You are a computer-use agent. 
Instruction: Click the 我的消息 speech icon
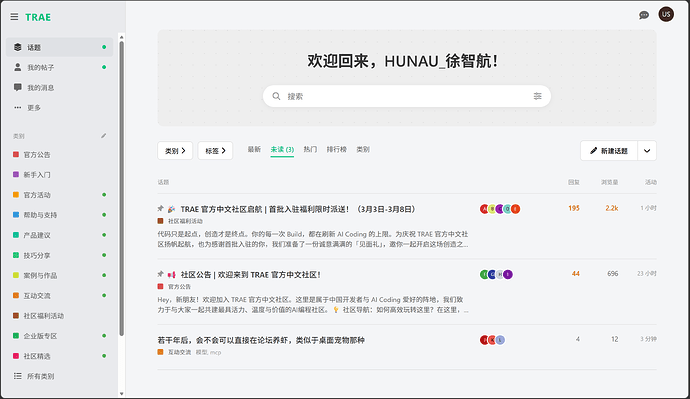click(18, 87)
